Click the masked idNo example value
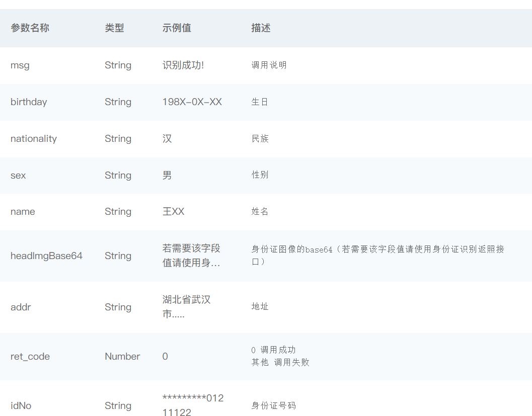 (x=193, y=405)
